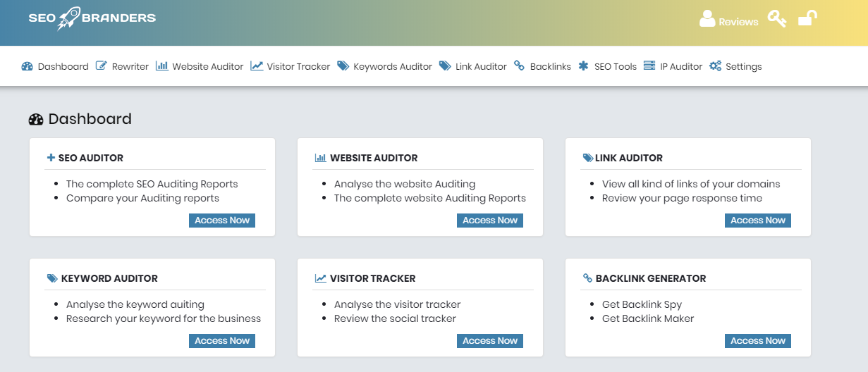This screenshot has height=372, width=868.
Task: Click the KEYWORD AUDITOR card title
Action: pyautogui.click(x=109, y=278)
